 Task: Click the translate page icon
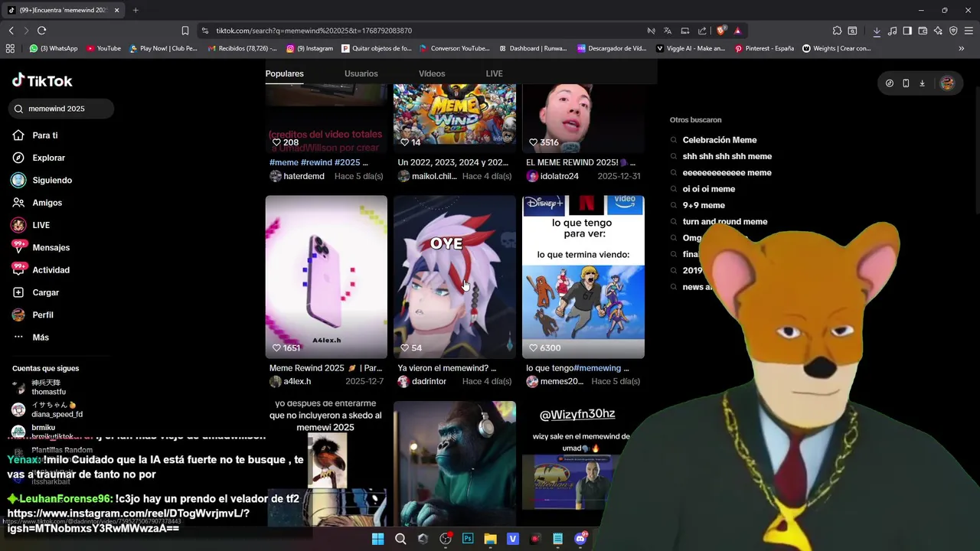[x=668, y=31]
